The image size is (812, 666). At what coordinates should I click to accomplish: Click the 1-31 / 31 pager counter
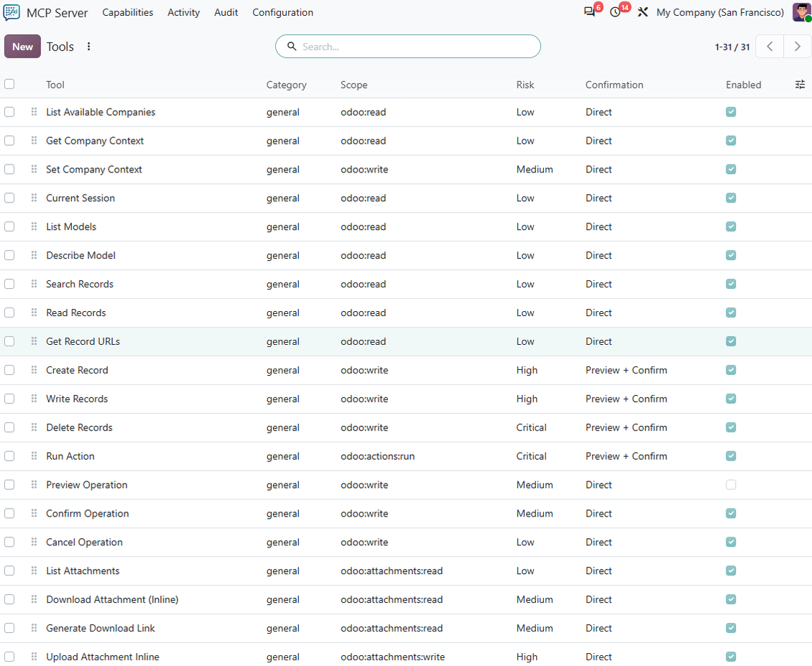click(x=732, y=47)
